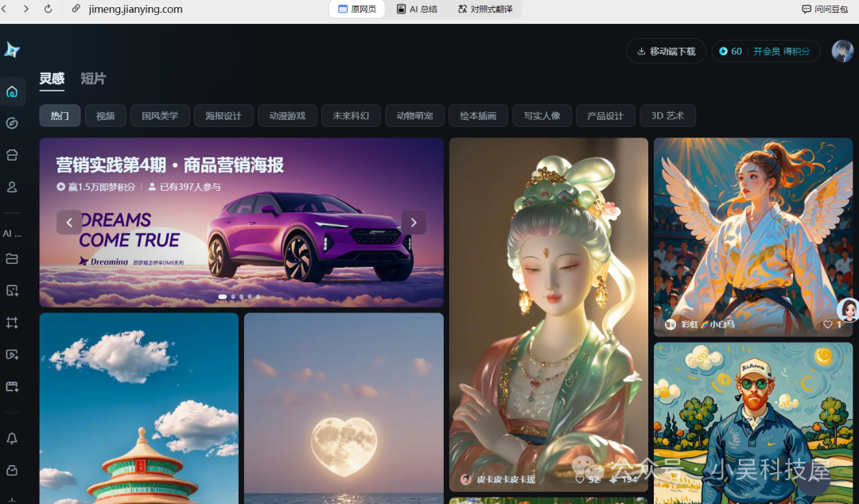Click heart like icon on jade lady image

pos(580,479)
